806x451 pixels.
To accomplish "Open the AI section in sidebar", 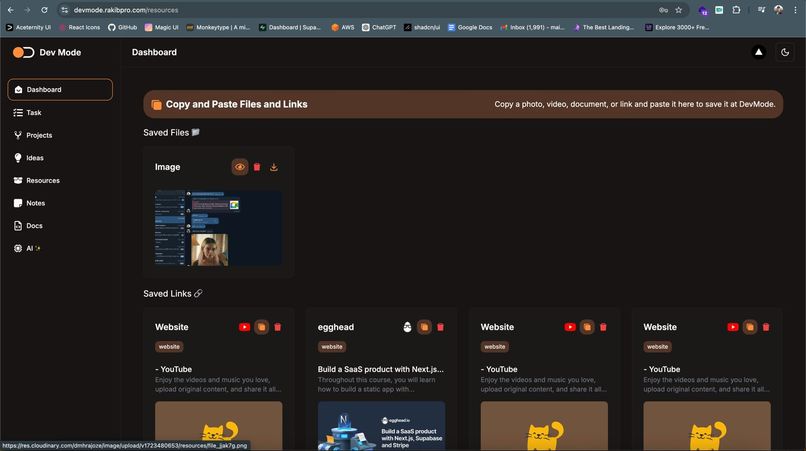I will [27, 248].
